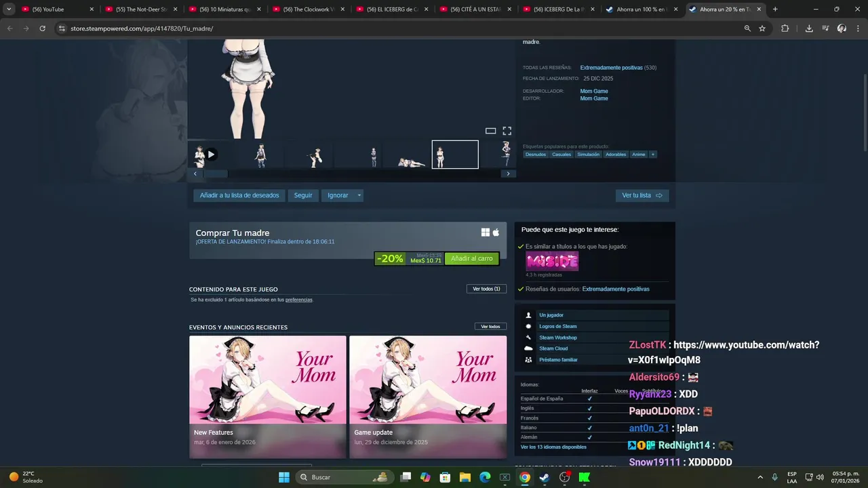Open Ver tu lista button
868x488 pixels.
pos(642,195)
